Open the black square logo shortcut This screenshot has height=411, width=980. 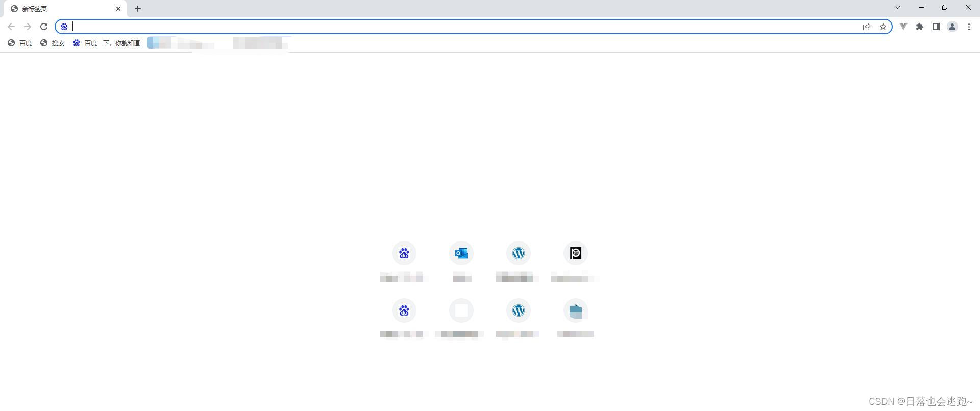pyautogui.click(x=576, y=253)
